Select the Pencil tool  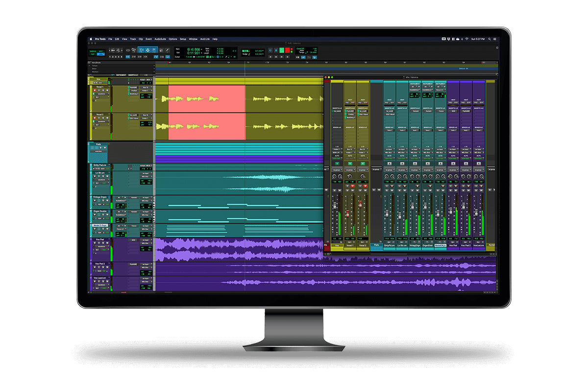tap(167, 50)
